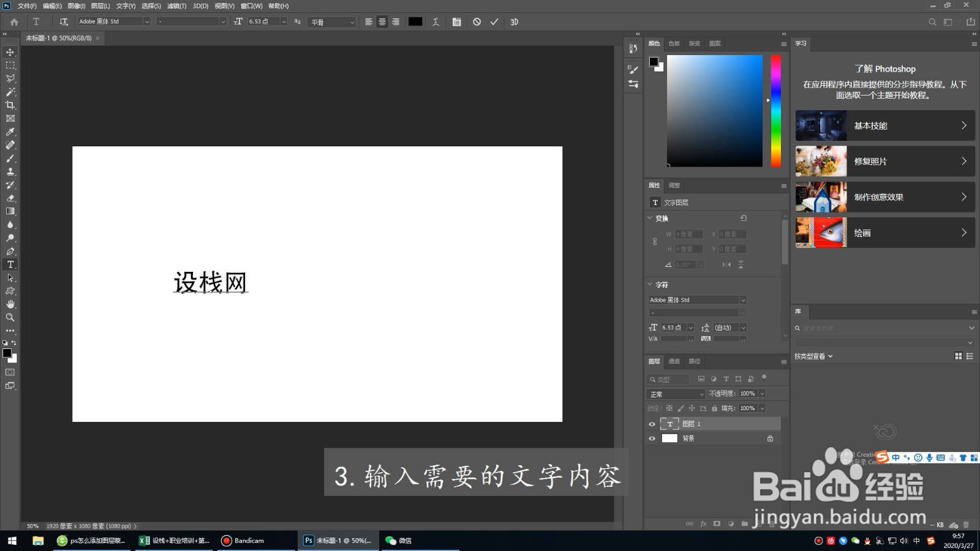Open the blend mode 正常 dropdown
The height and width of the screenshot is (551, 980).
[x=677, y=394]
